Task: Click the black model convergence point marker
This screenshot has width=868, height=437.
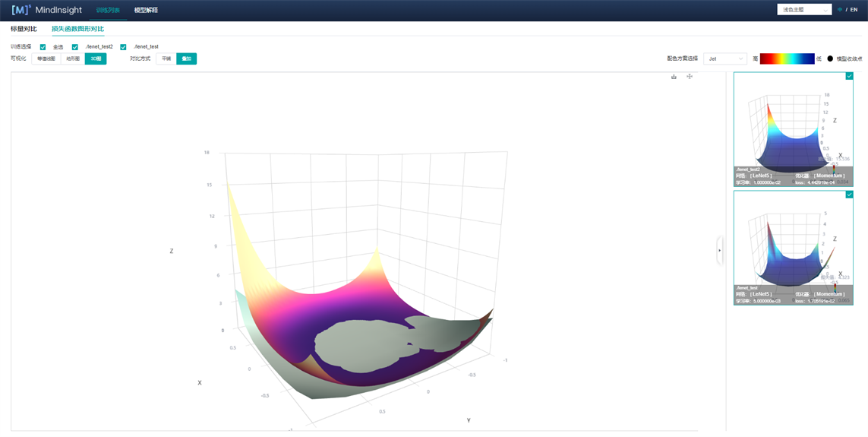Action: click(x=830, y=59)
